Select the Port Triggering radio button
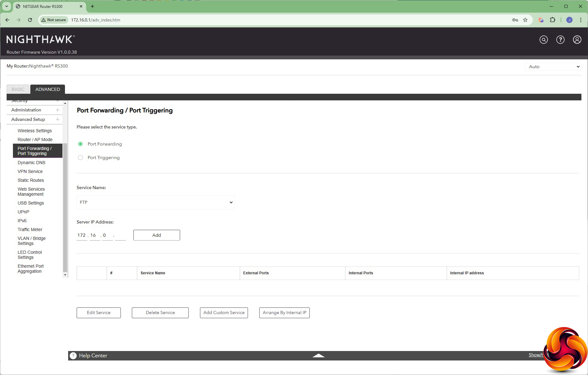Image resolution: width=588 pixels, height=375 pixels. tap(80, 158)
